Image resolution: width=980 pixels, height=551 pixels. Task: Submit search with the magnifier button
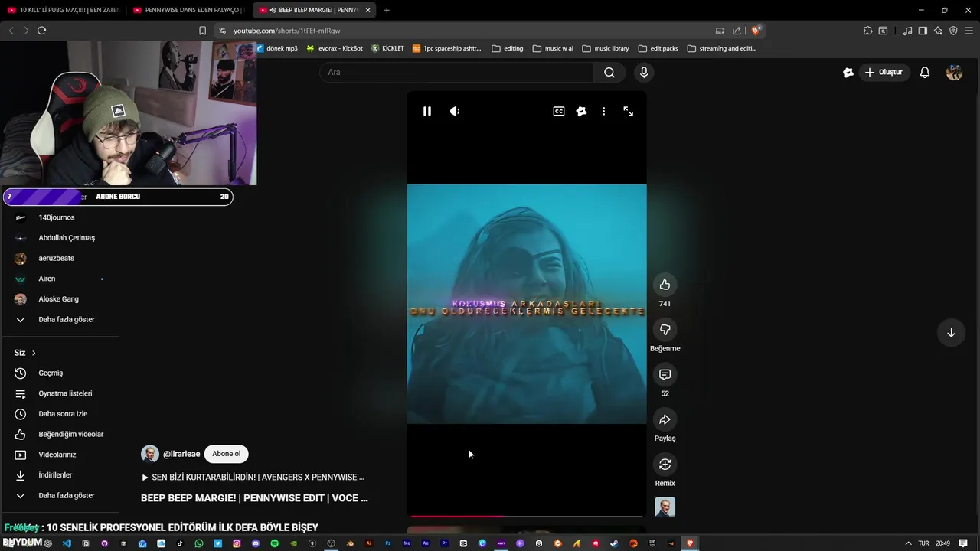coord(609,72)
